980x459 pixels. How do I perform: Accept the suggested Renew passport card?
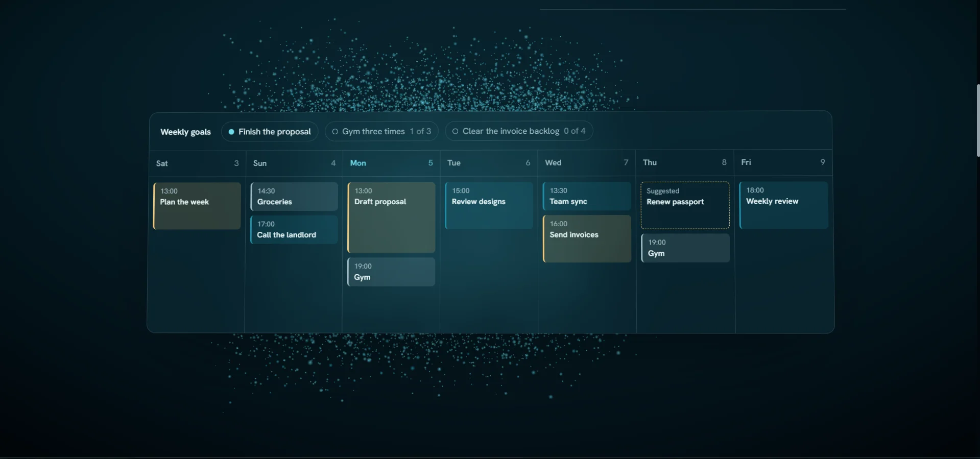point(685,205)
